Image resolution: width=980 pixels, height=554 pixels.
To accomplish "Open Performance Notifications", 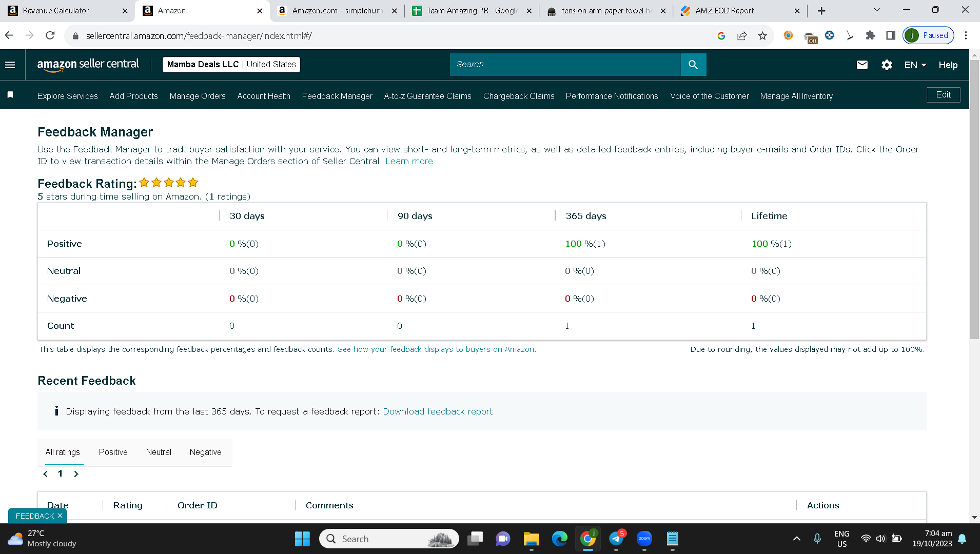I will pyautogui.click(x=612, y=96).
